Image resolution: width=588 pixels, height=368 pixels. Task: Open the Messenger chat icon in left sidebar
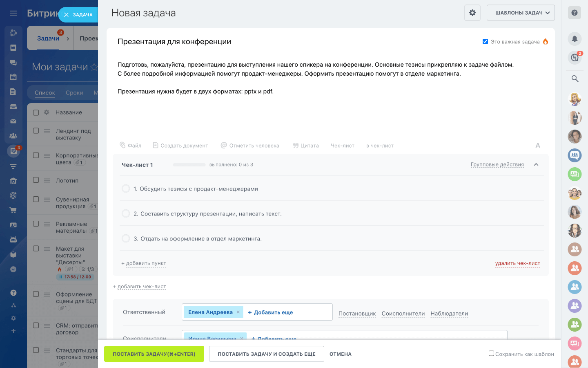(13, 61)
